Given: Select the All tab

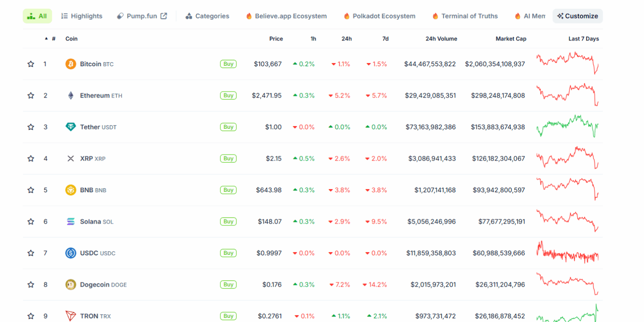Looking at the screenshot, I should click(x=37, y=16).
